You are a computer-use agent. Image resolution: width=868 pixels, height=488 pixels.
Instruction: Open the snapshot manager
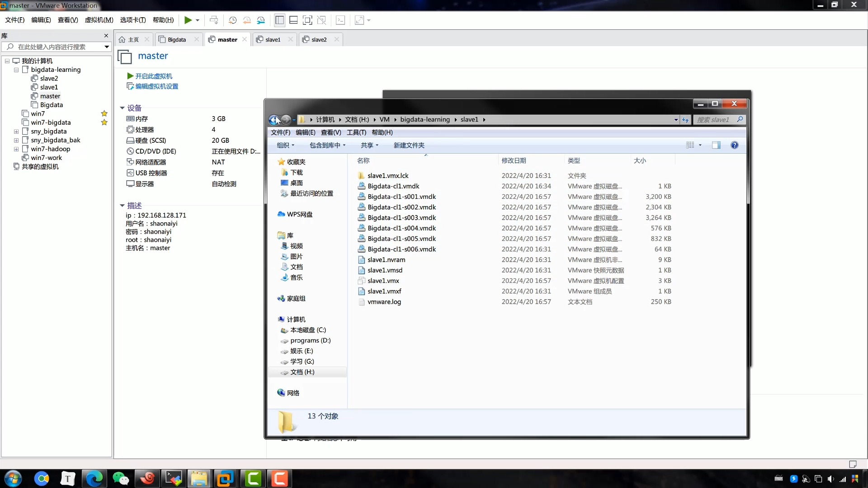pos(261,20)
